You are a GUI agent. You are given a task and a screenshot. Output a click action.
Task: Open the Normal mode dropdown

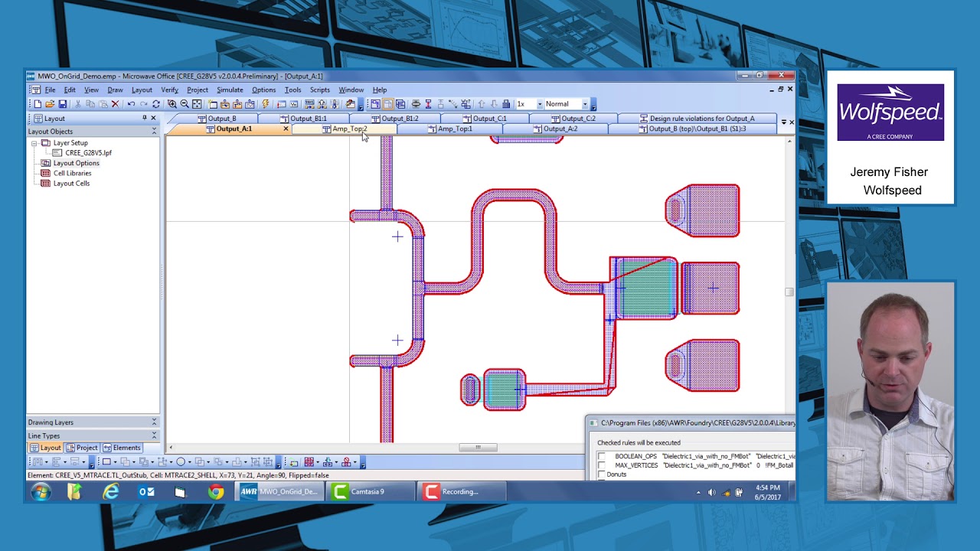click(585, 104)
